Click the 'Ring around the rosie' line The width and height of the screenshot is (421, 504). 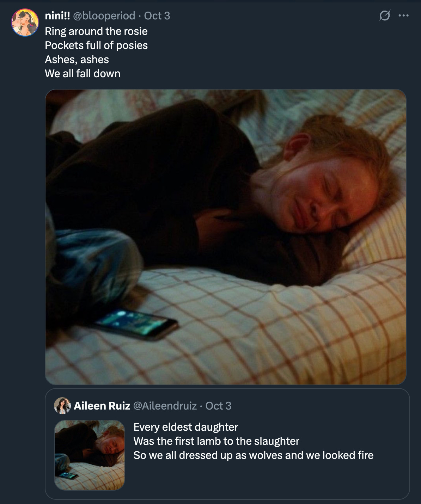pyautogui.click(x=96, y=31)
